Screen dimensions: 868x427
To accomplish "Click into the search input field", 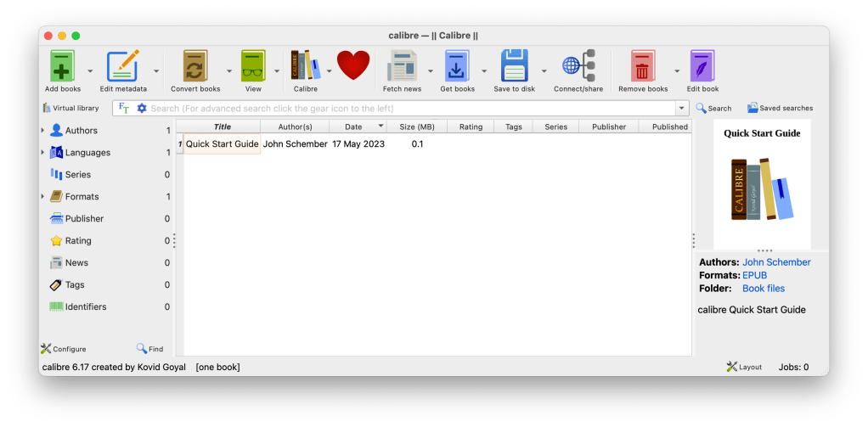I will [x=408, y=109].
